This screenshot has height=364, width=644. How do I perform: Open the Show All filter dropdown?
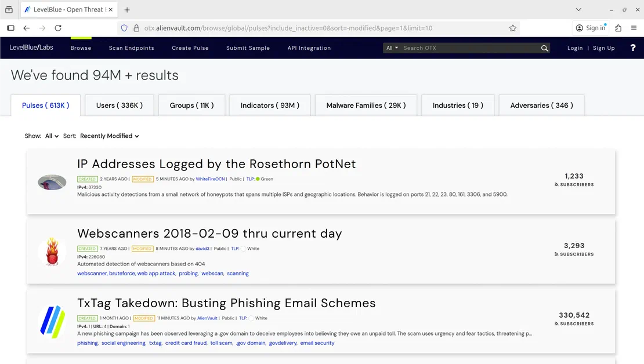point(52,136)
